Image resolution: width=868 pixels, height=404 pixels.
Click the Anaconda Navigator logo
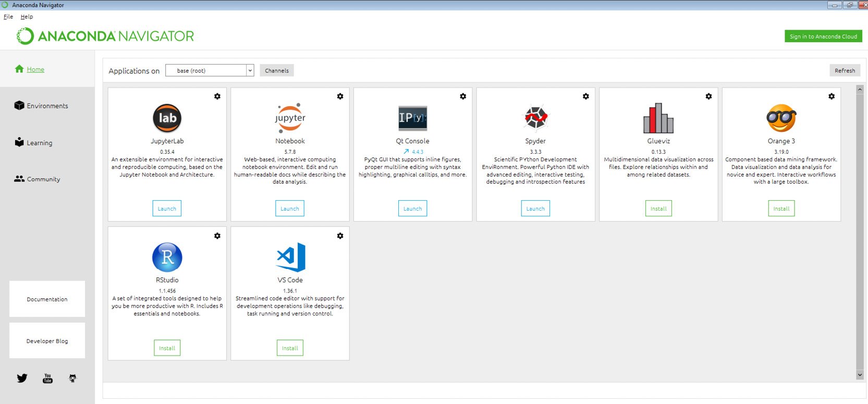tap(105, 36)
